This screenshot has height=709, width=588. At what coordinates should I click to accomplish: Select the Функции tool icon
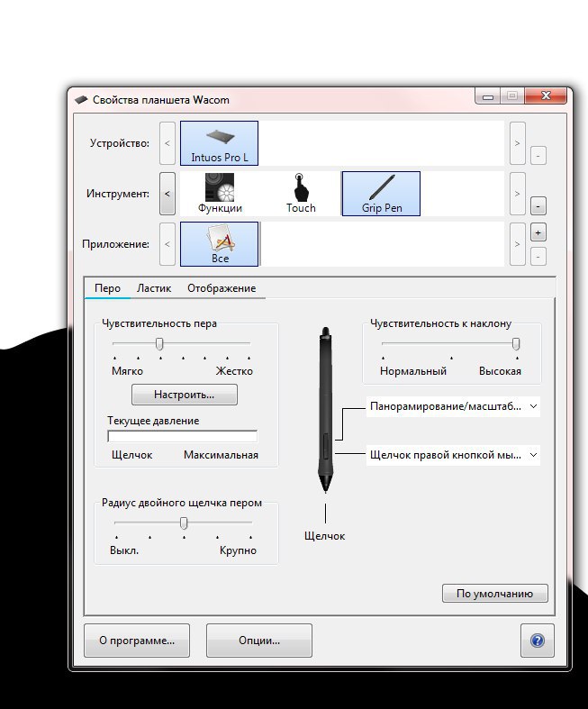220,194
